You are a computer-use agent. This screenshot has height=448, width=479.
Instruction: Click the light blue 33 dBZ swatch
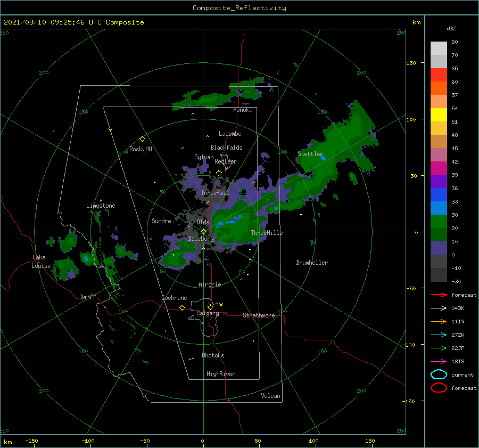pos(439,208)
